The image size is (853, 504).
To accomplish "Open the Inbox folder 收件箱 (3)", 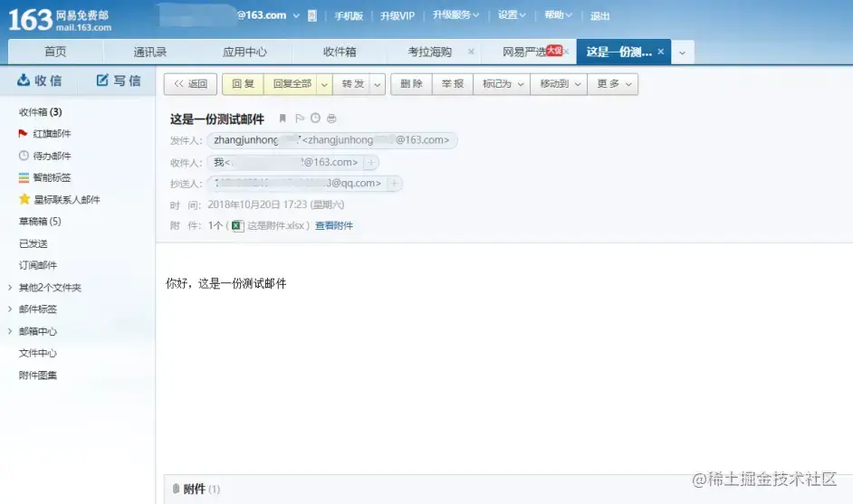I will [40, 112].
